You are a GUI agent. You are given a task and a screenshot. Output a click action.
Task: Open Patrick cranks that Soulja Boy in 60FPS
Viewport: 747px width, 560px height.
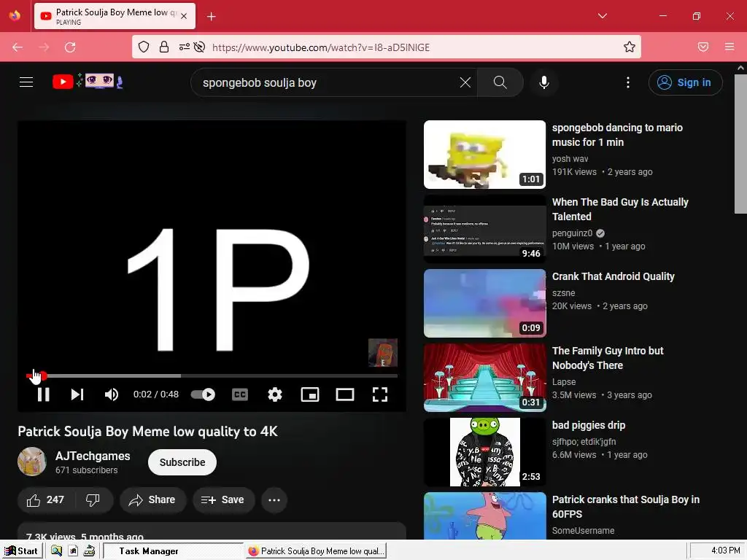[x=625, y=507]
